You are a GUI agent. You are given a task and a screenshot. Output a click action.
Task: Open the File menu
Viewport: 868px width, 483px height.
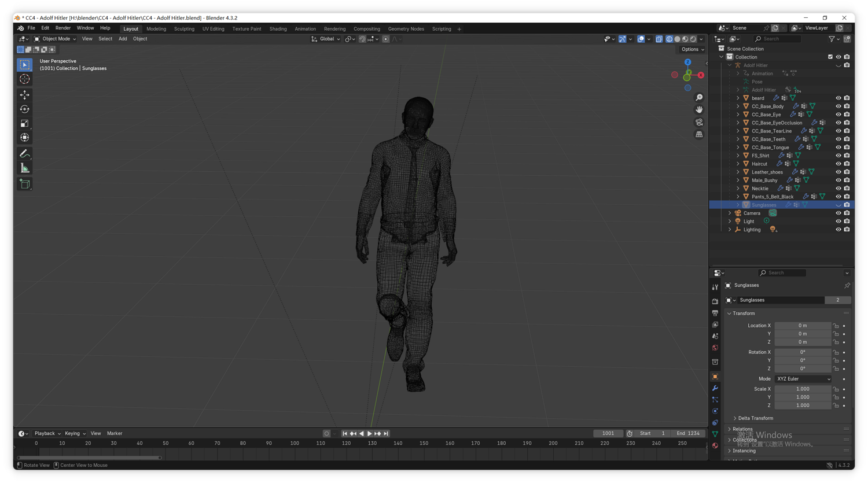31,28
